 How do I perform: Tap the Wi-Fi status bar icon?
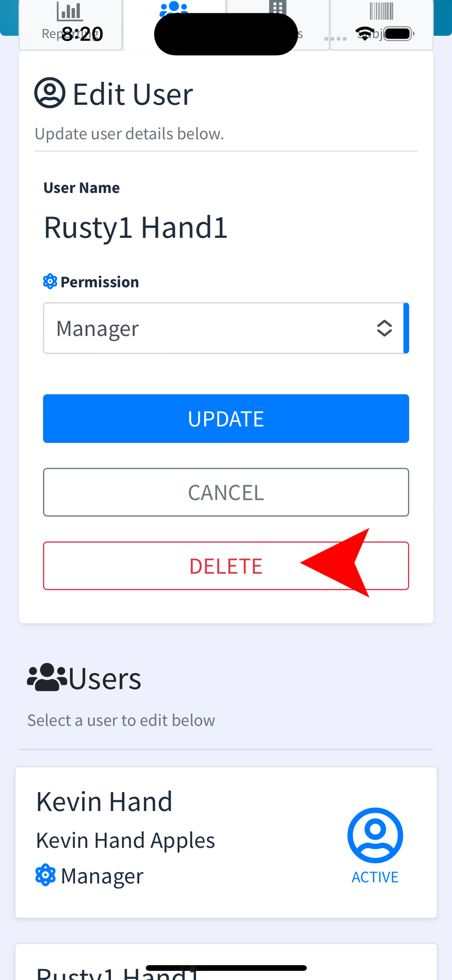click(x=365, y=33)
